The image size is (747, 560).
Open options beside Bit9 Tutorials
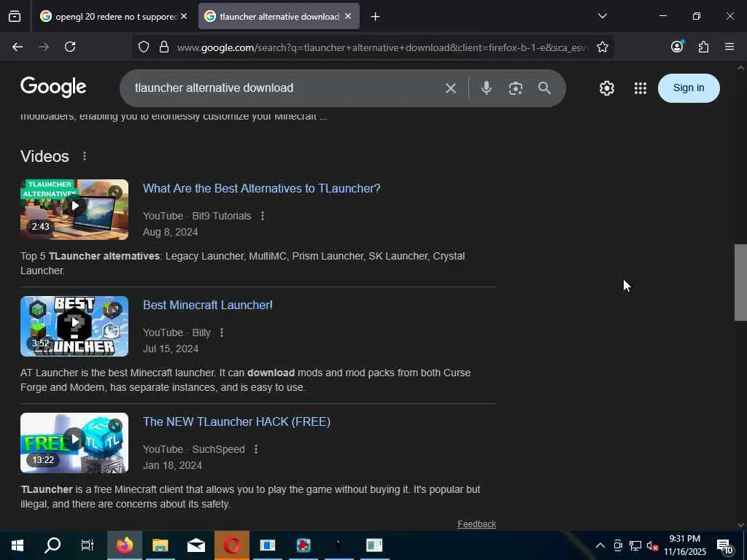click(x=263, y=216)
